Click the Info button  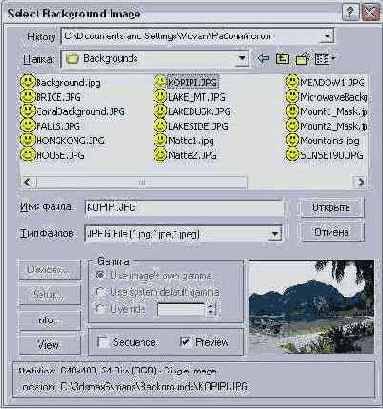pos(49,320)
